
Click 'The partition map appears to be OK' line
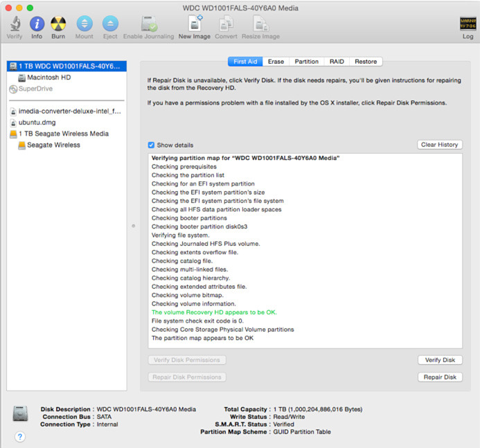pyautogui.click(x=202, y=338)
